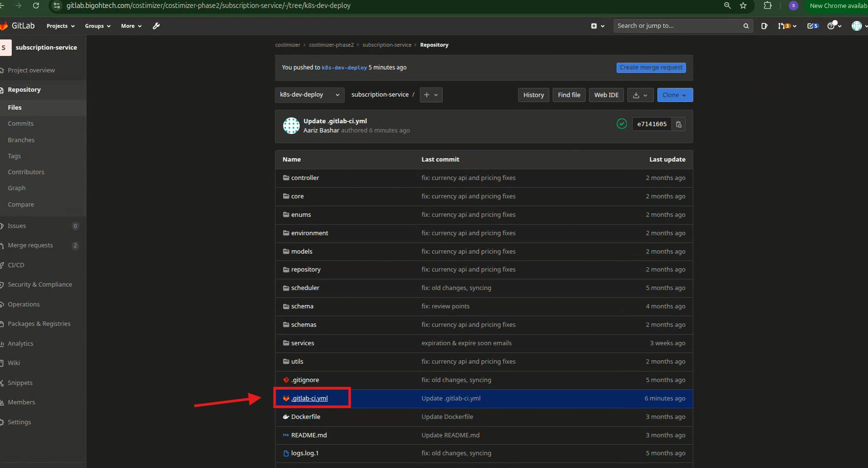Click the green pipeline passed status icon
Viewport: 868px width, 468px height.
click(x=622, y=124)
